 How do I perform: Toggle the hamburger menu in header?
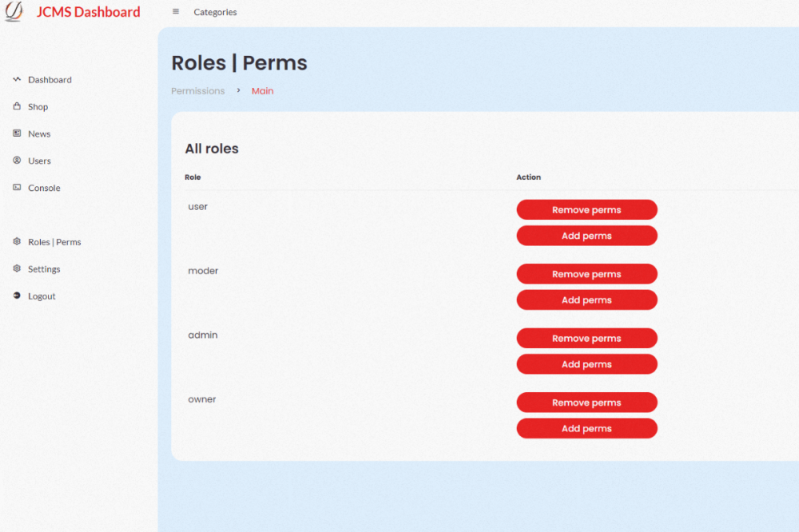[176, 12]
